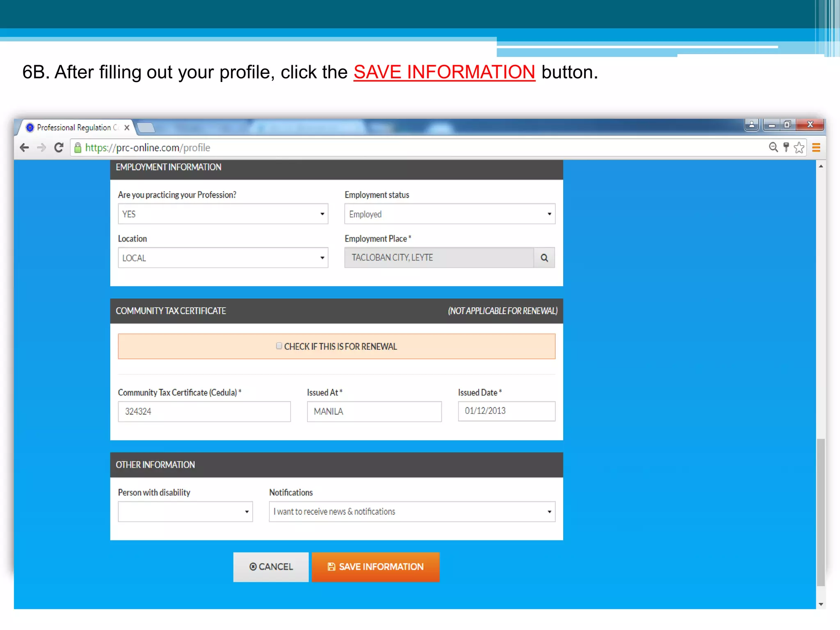Click the Chrome user profile icon
840x630 pixels.
[x=751, y=125]
